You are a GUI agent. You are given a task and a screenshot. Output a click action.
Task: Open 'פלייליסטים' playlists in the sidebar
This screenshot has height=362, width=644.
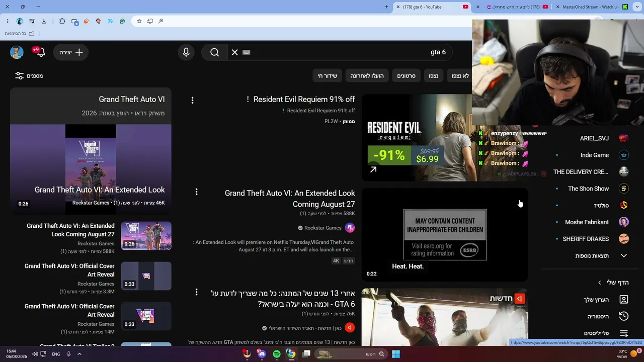(x=606, y=333)
